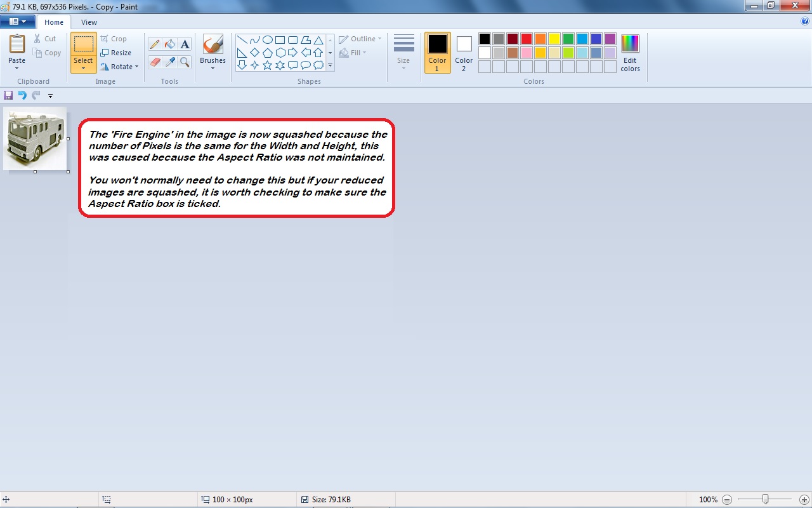Switch to the View tab

[89, 22]
